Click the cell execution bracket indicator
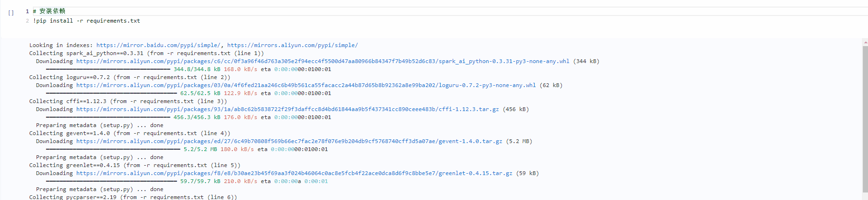 (11, 13)
